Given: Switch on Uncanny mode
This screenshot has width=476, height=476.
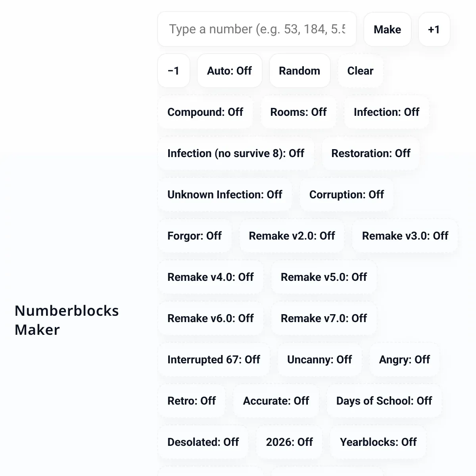Looking at the screenshot, I should [319, 360].
